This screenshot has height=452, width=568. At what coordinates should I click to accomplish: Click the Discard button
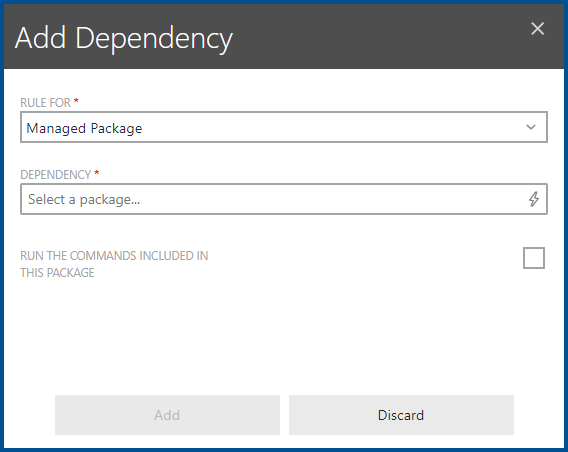tap(401, 415)
